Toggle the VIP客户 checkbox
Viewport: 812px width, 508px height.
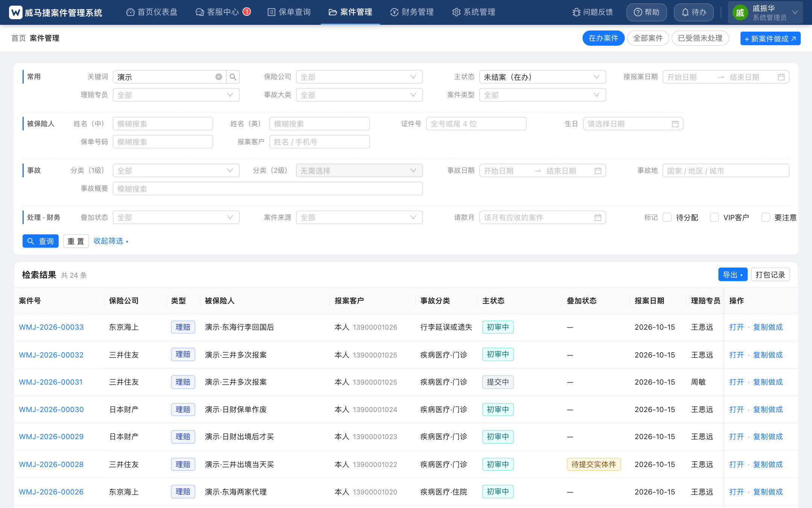714,217
